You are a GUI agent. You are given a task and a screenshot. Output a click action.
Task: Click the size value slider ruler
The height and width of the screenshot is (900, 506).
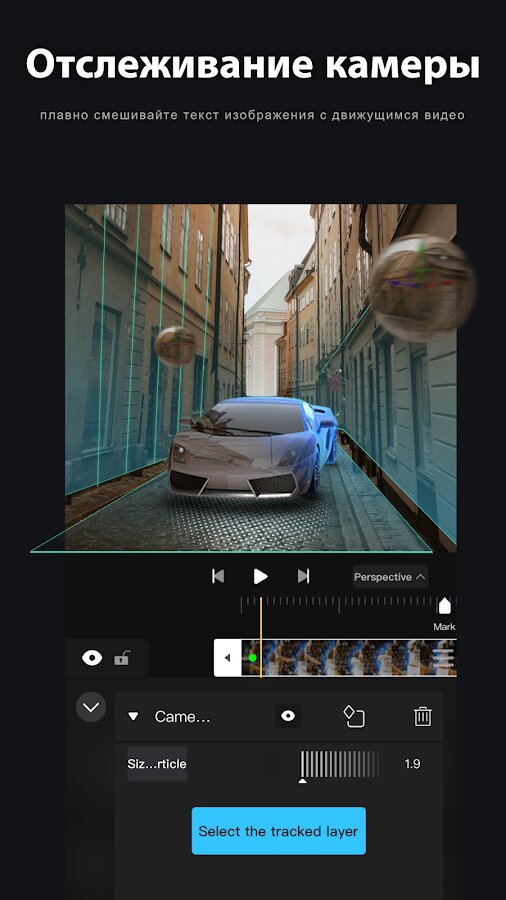pos(340,765)
